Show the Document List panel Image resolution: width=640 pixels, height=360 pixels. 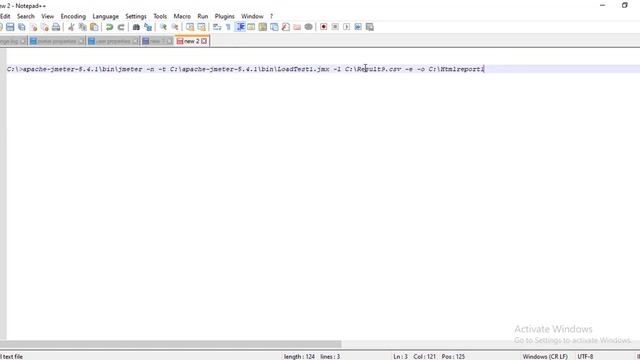pyautogui.click(x=274, y=27)
